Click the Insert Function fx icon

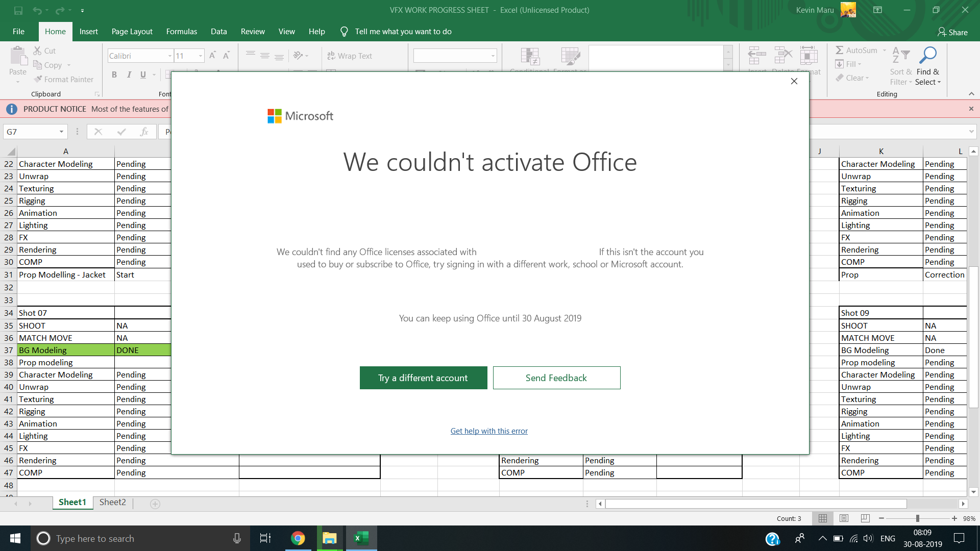coord(144,132)
